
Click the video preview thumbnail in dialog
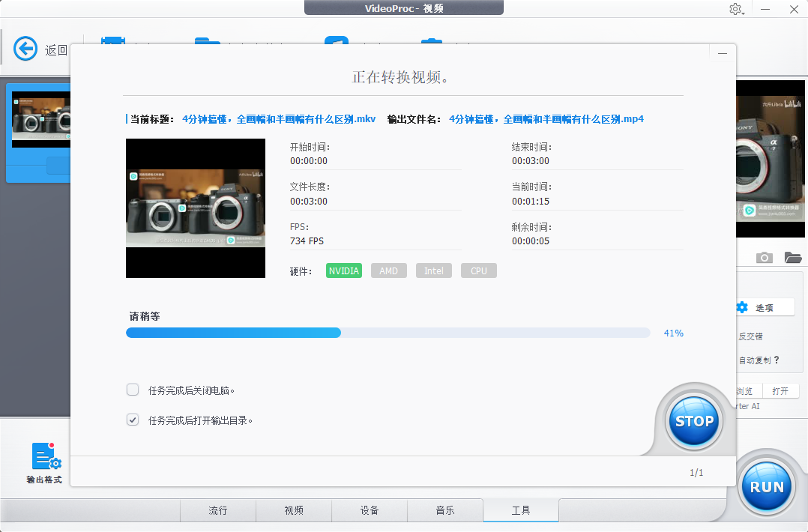click(x=196, y=208)
